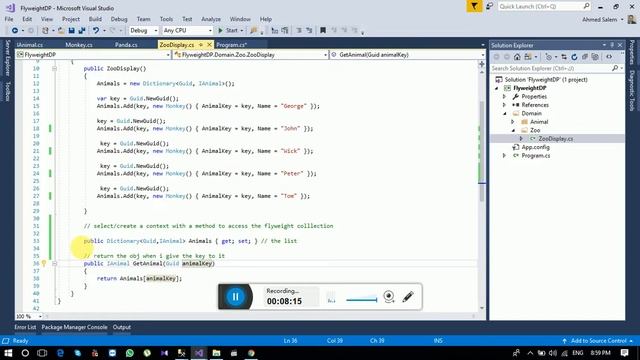Open the Diagnostic Tools side tab
Screen dimensions: 640x360
632,90
